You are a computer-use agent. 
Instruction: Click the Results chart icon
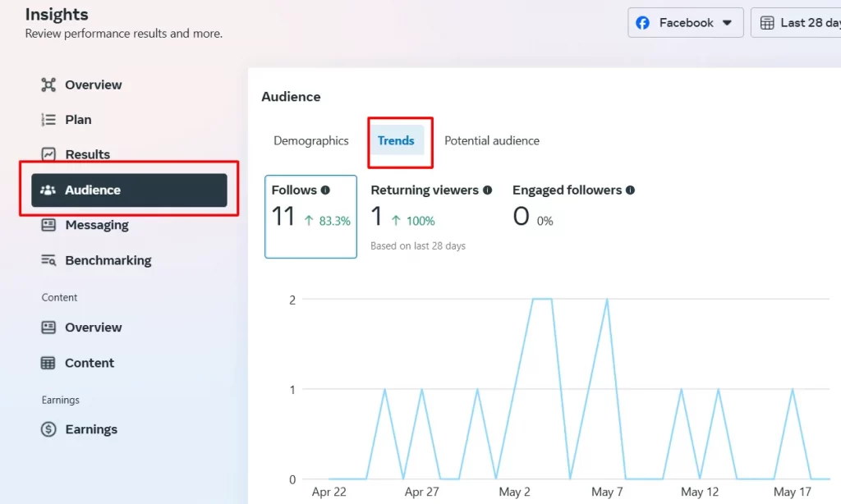coord(48,154)
